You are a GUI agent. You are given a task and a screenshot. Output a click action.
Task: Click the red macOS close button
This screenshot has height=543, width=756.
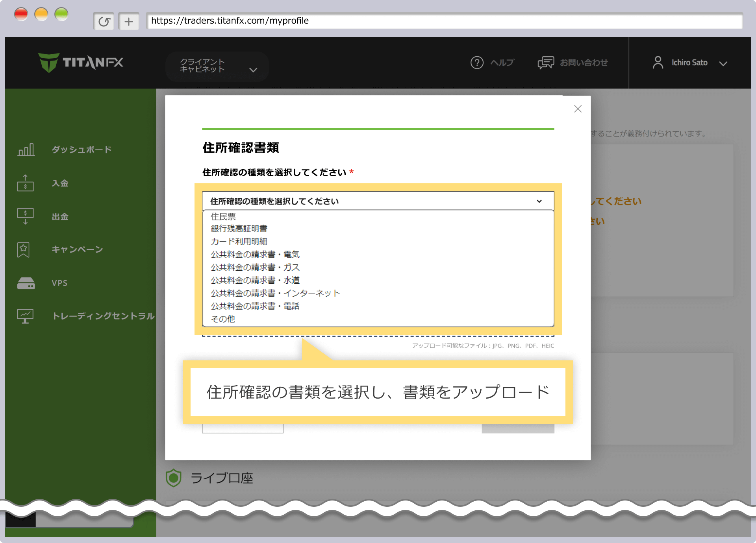(x=21, y=14)
